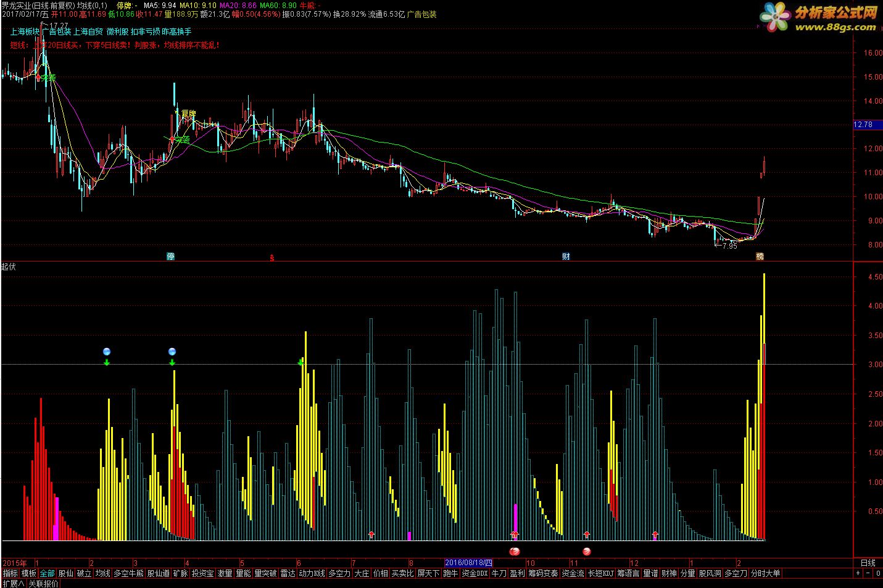This screenshot has height=588, width=883.
Task: Click the - zoom-out button
Action: (x=868, y=573)
